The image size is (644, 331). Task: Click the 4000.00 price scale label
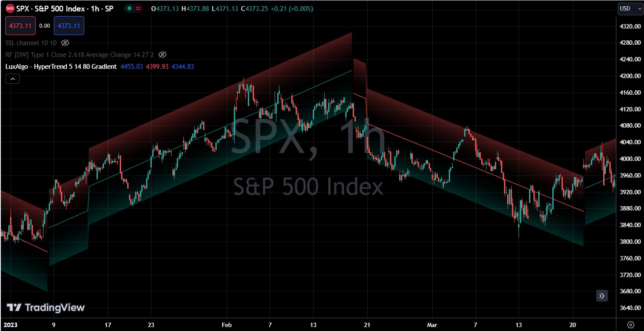coord(630,159)
